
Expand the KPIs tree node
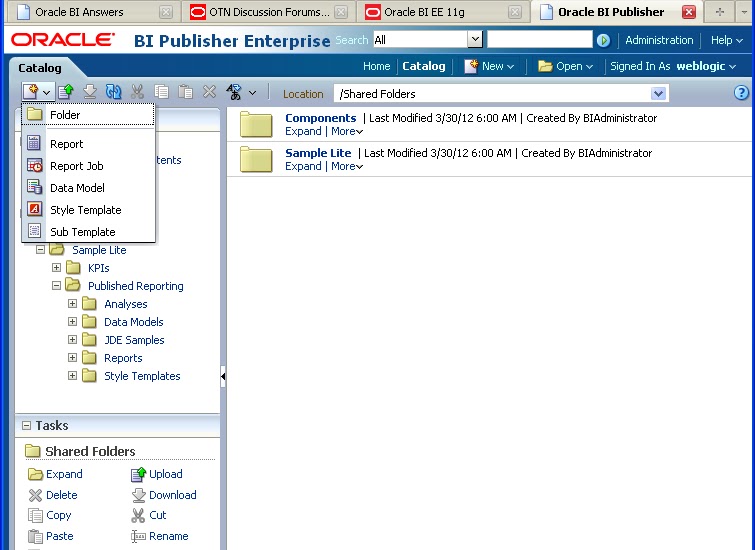pos(56,267)
